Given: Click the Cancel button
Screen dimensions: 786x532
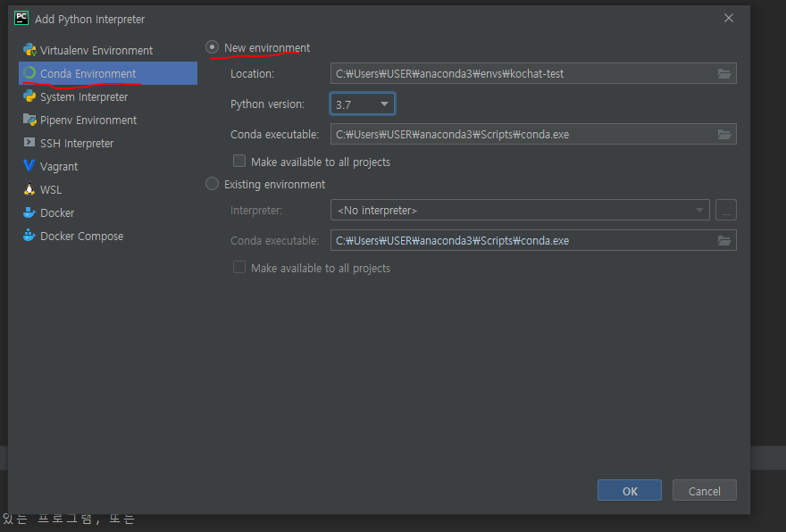Looking at the screenshot, I should click(x=705, y=490).
